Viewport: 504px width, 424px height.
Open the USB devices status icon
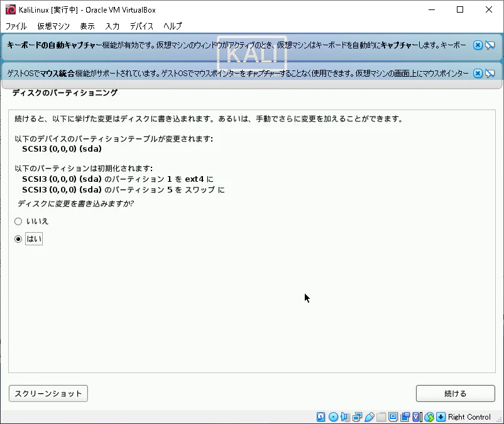tap(370, 417)
